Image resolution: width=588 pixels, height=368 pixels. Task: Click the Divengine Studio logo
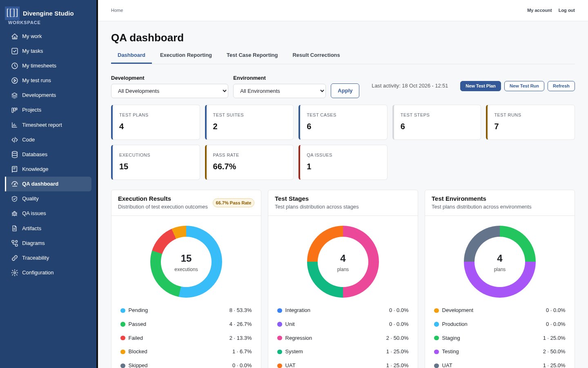(x=12, y=13)
